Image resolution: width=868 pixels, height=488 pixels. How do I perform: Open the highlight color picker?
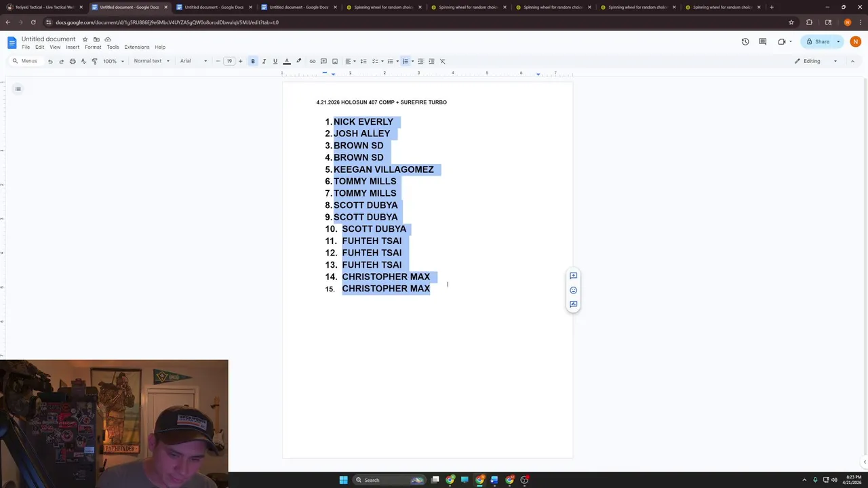point(298,61)
